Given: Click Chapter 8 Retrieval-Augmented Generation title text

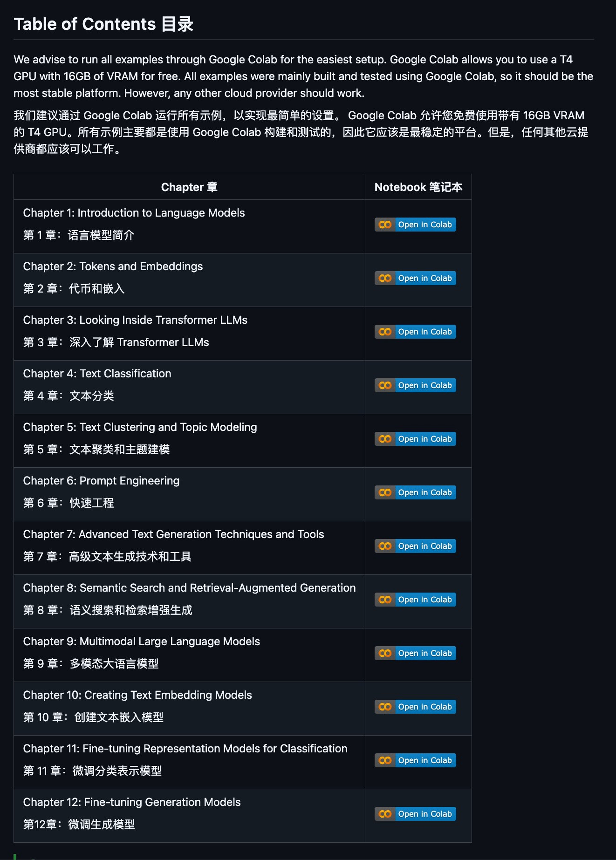Looking at the screenshot, I should [189, 588].
